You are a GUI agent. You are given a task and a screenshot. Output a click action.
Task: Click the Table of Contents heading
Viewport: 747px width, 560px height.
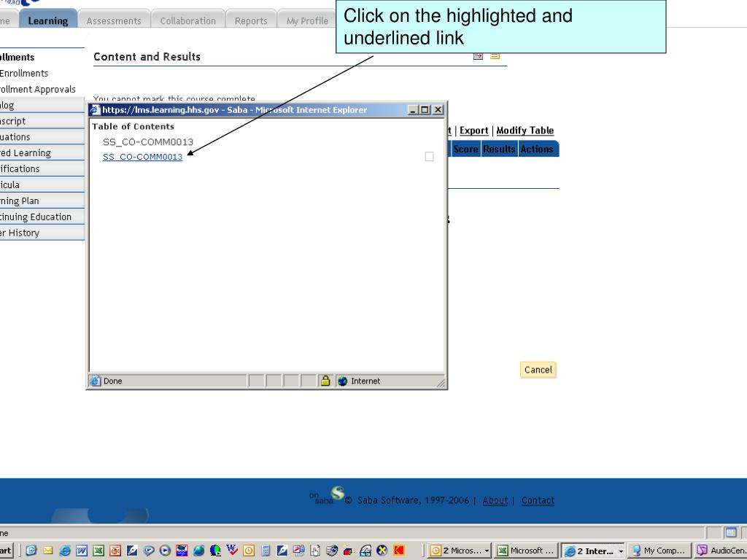click(133, 127)
